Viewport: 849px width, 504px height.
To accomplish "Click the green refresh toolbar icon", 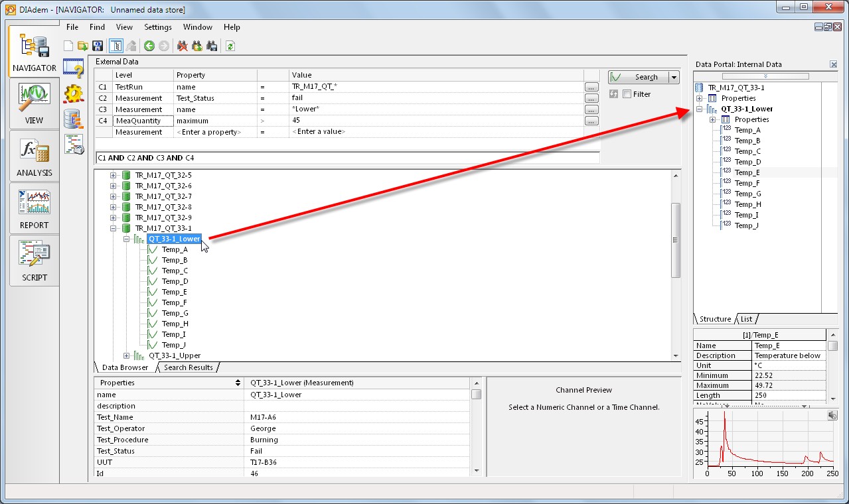I will [230, 46].
